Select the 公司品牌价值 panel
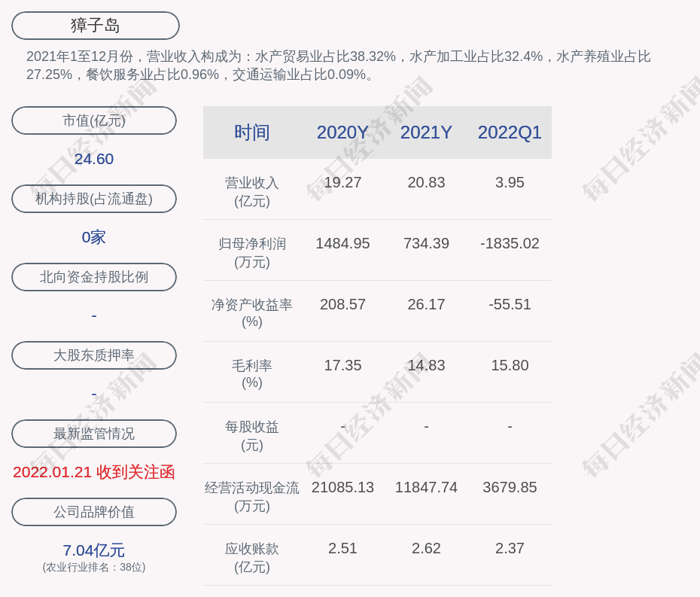The width and height of the screenshot is (700, 597). 93,512
